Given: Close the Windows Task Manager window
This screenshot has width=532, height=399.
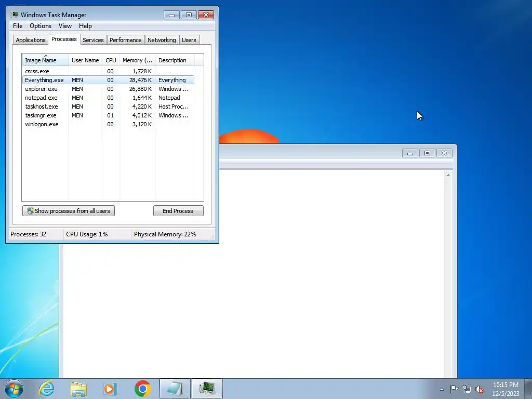Looking at the screenshot, I should tap(206, 15).
